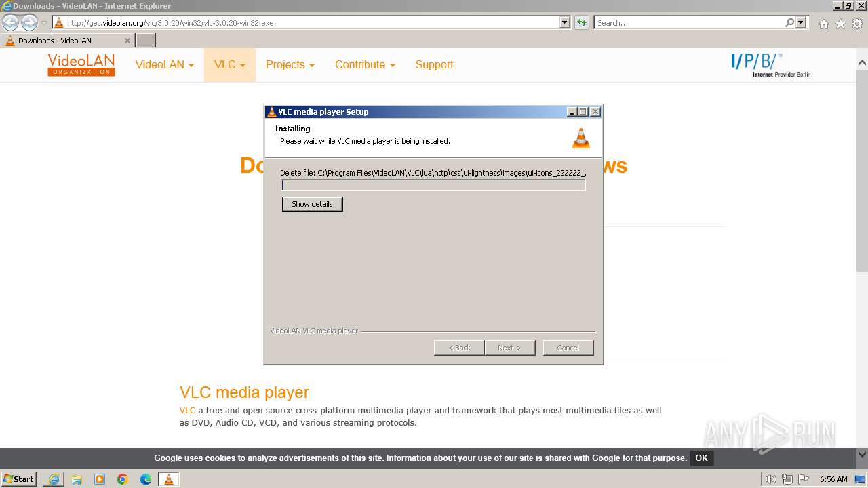Click the VLC media player page heading
Screen dimensions: 868x488
244,392
